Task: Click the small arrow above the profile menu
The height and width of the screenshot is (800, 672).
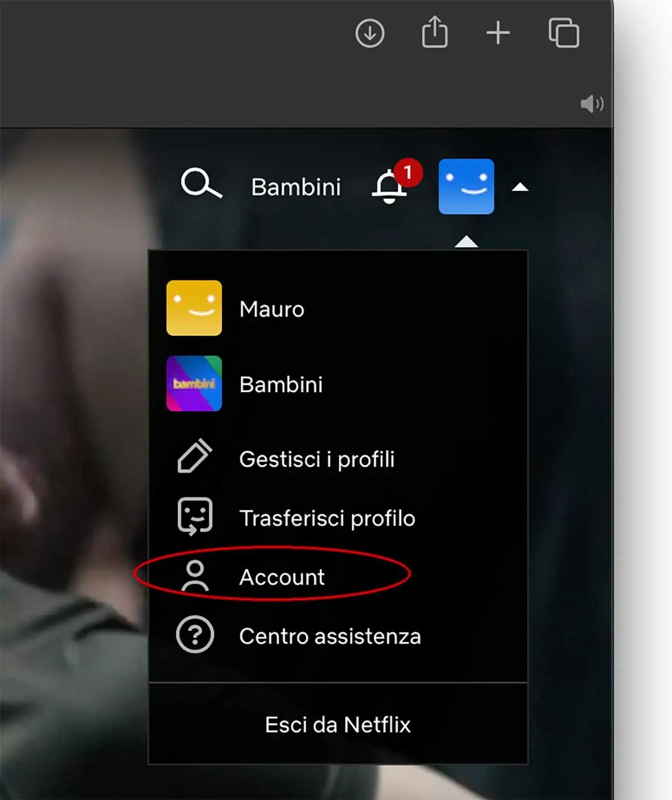Action: pos(467,242)
